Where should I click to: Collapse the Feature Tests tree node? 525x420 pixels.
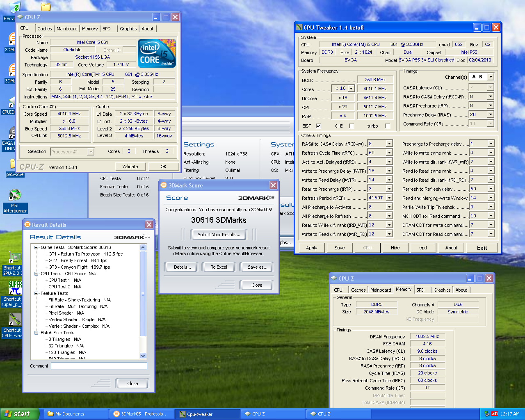tap(36, 293)
